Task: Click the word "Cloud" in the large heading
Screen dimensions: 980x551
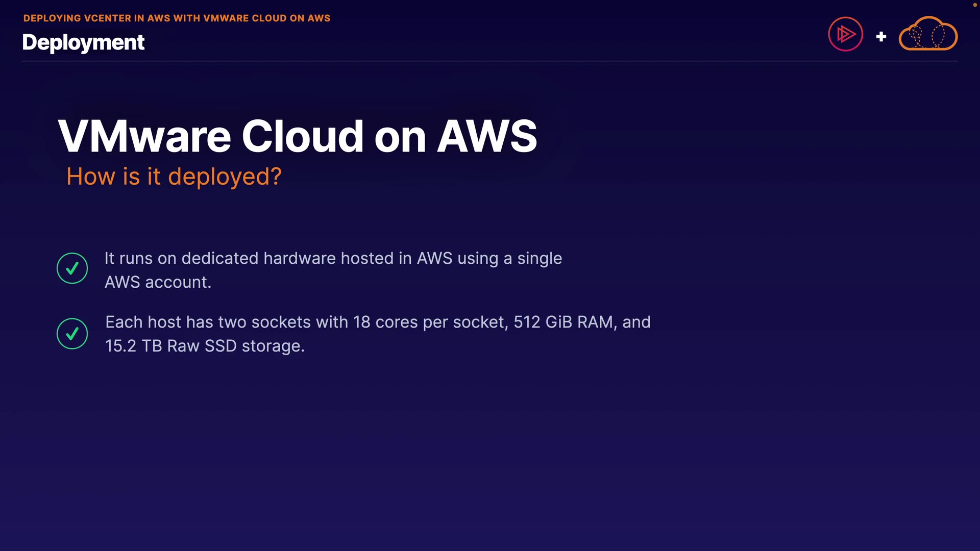Action: tap(302, 136)
